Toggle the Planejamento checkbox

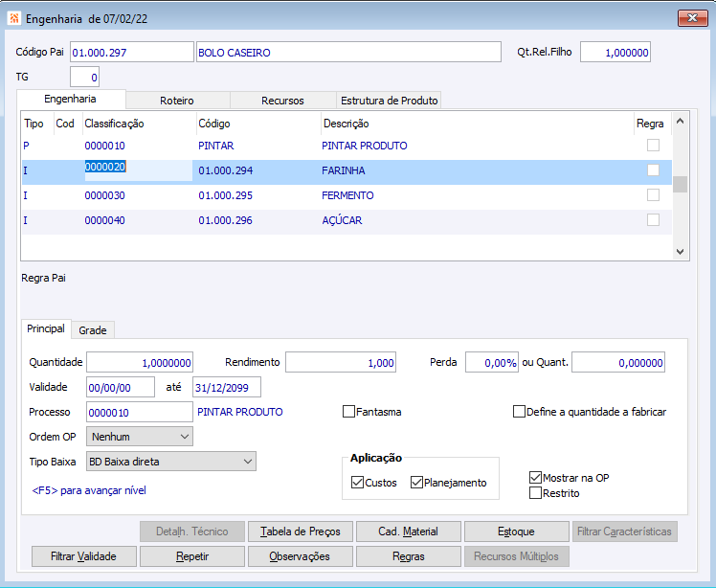[x=417, y=483]
